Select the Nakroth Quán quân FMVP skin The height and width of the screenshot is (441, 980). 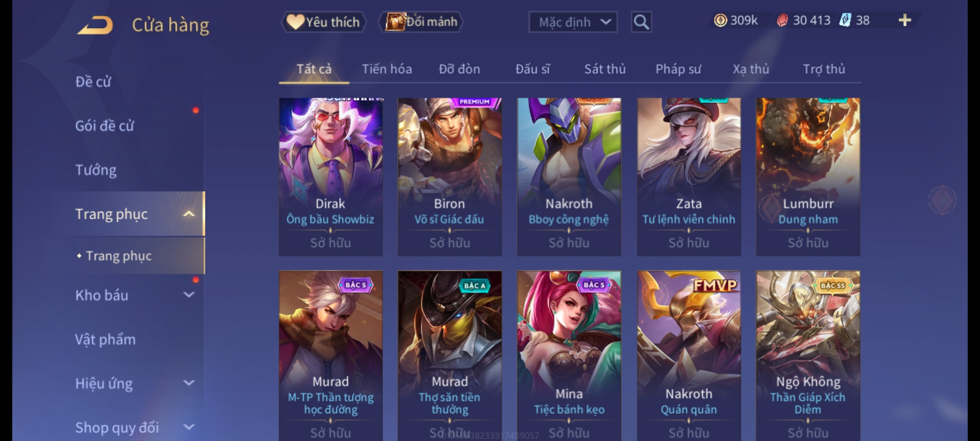[x=689, y=355]
